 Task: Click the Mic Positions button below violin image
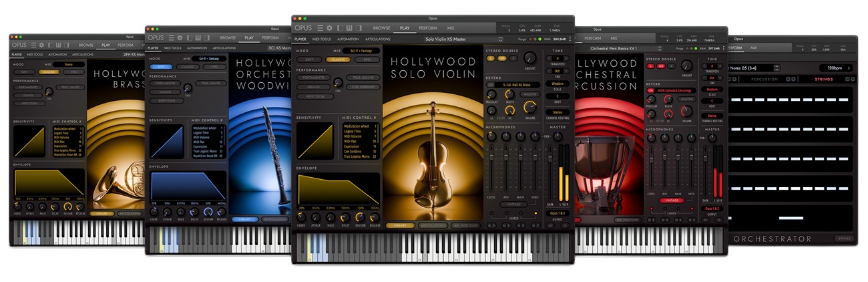(x=465, y=225)
